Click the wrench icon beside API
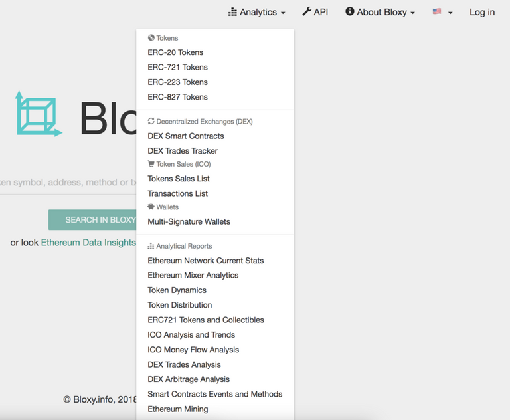Screen dimensions: 510x420 [x=306, y=12]
